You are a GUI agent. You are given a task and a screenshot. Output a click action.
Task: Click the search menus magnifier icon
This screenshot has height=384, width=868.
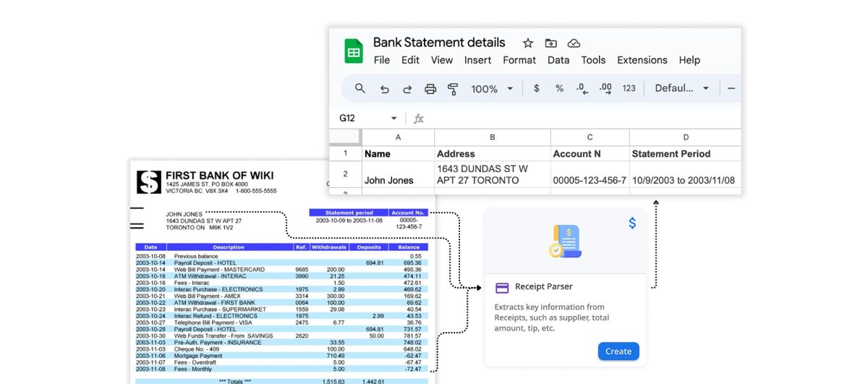(360, 88)
